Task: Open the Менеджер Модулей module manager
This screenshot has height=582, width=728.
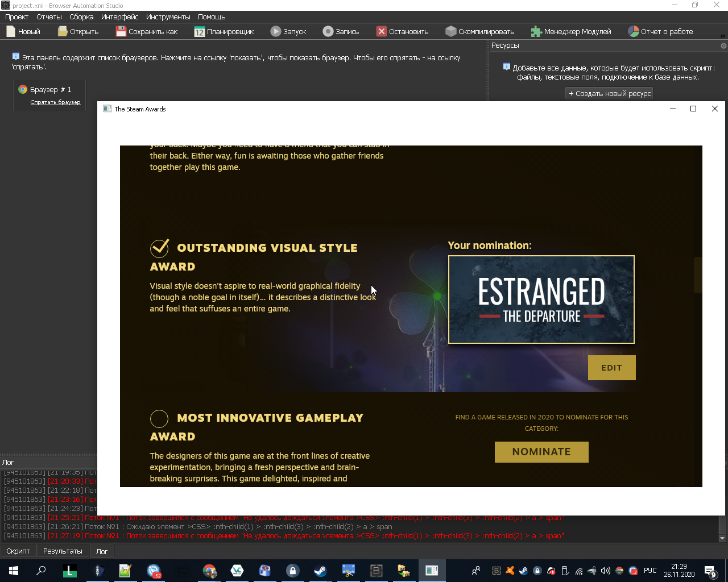Action: [x=571, y=31]
